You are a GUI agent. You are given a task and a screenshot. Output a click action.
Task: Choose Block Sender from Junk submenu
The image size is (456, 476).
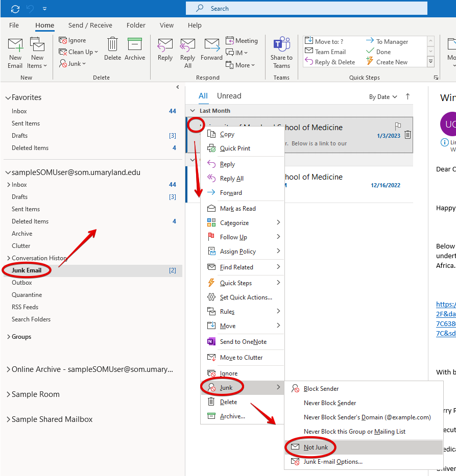pyautogui.click(x=321, y=389)
